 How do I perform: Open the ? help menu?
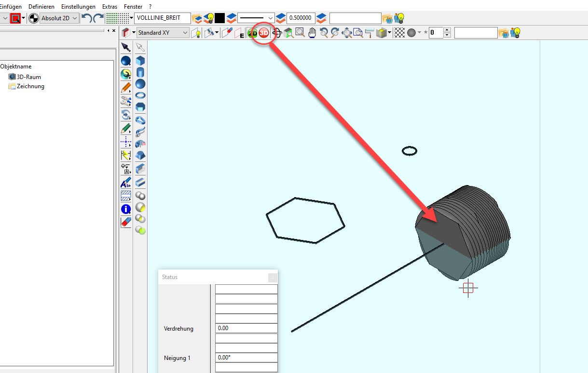[150, 7]
